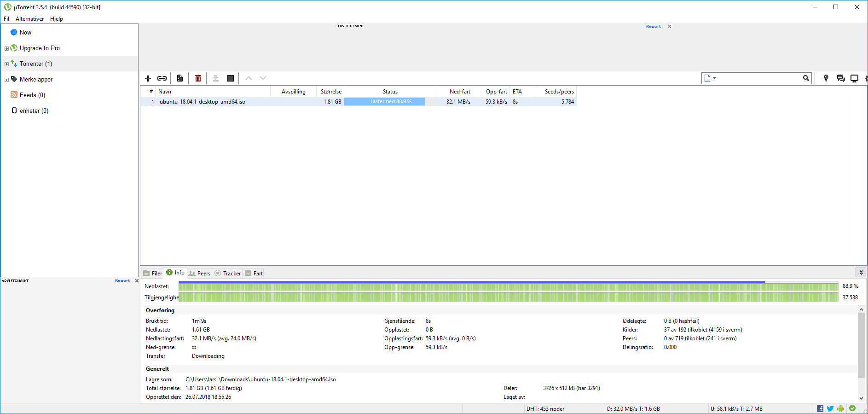The height and width of the screenshot is (414, 868).
Task: Switch to the Fart speed graph tab
Action: 254,273
